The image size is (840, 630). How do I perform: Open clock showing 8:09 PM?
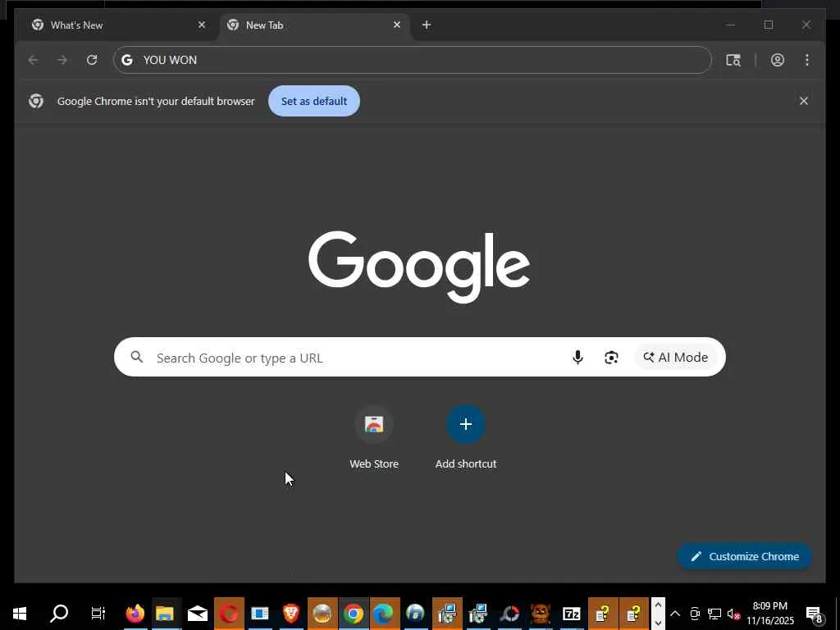(770, 614)
